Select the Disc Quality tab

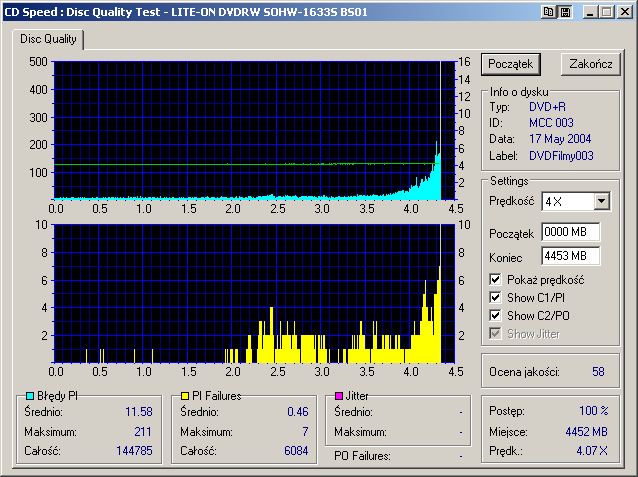pos(48,39)
